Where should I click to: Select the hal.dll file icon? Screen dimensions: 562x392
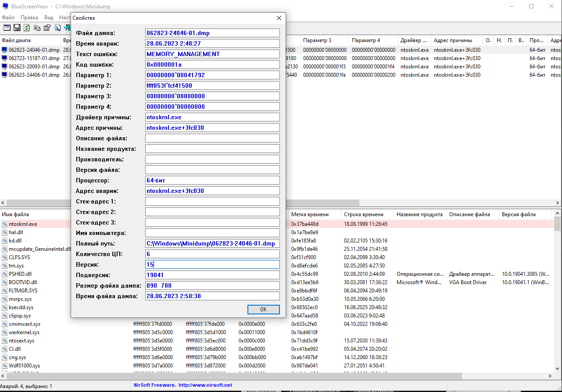[x=5, y=232]
